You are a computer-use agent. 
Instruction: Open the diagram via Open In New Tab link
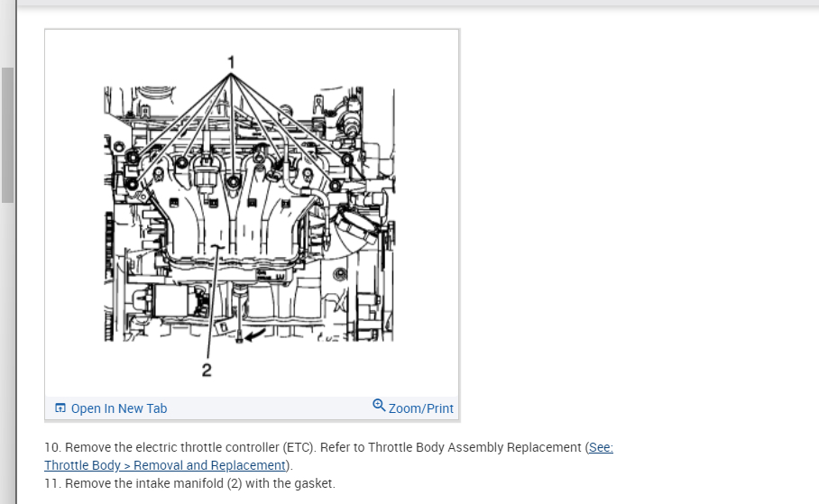119,408
